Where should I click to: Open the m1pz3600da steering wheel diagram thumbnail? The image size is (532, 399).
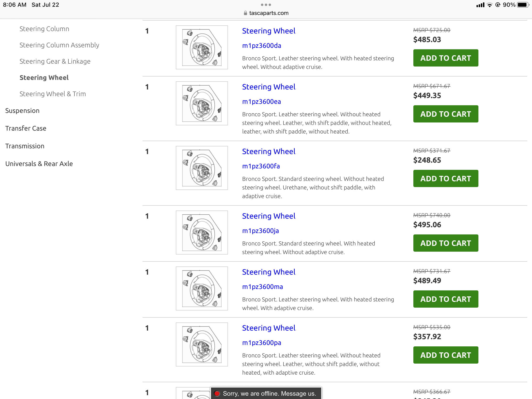pyautogui.click(x=202, y=47)
